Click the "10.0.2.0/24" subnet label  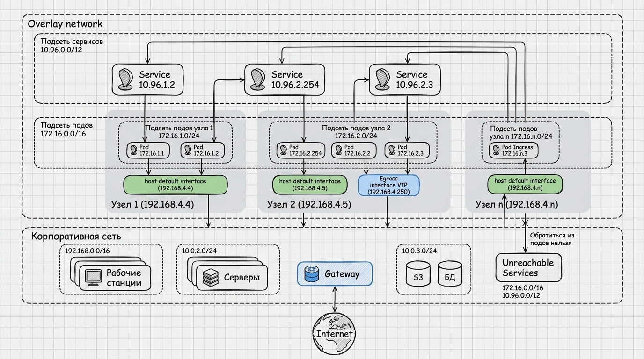pos(200,251)
